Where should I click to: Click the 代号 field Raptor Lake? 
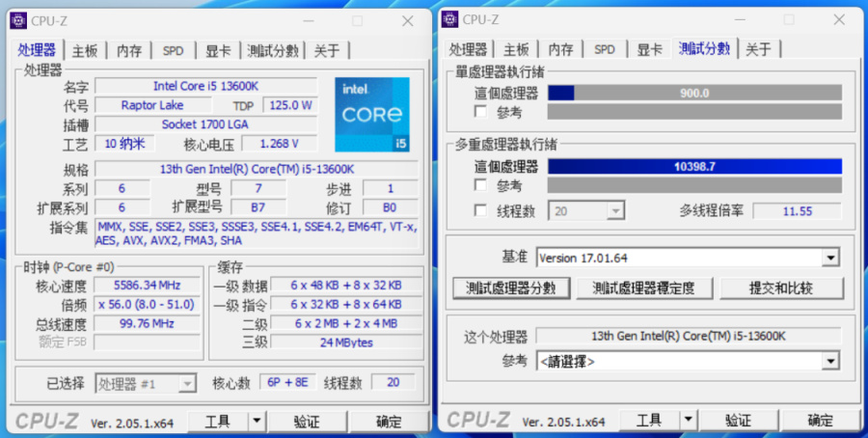(152, 105)
